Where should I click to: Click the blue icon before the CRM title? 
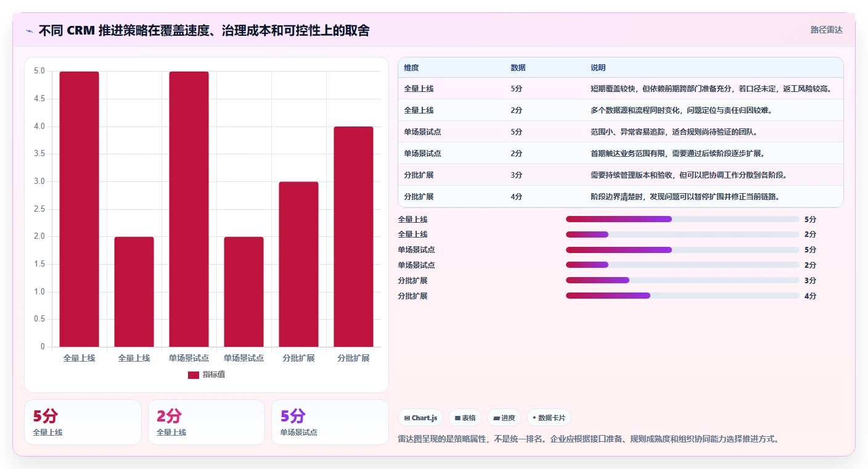coord(29,31)
